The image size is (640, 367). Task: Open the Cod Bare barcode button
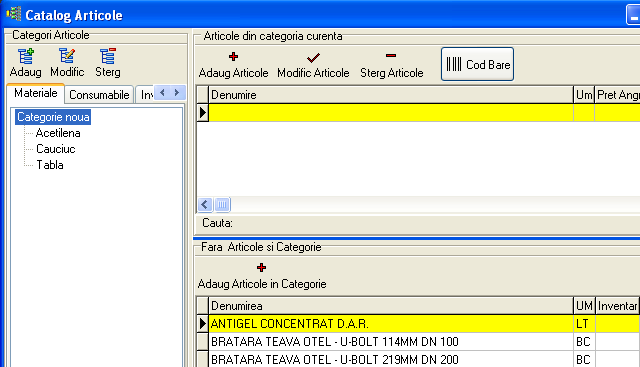(x=477, y=64)
